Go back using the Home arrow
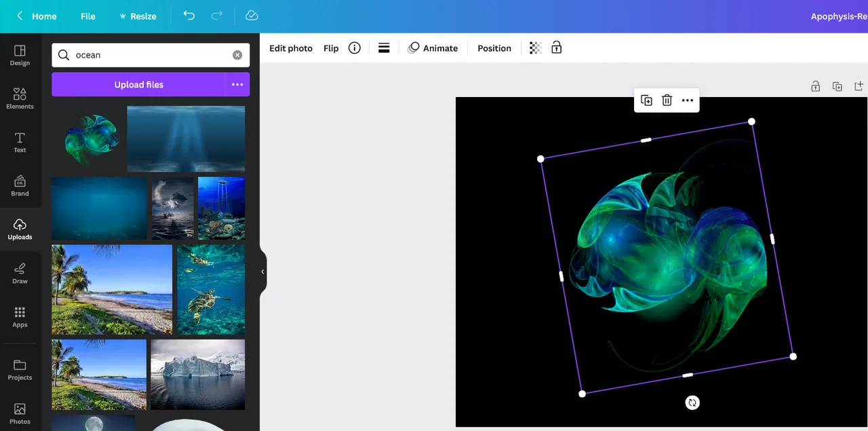868x431 pixels. pos(20,16)
